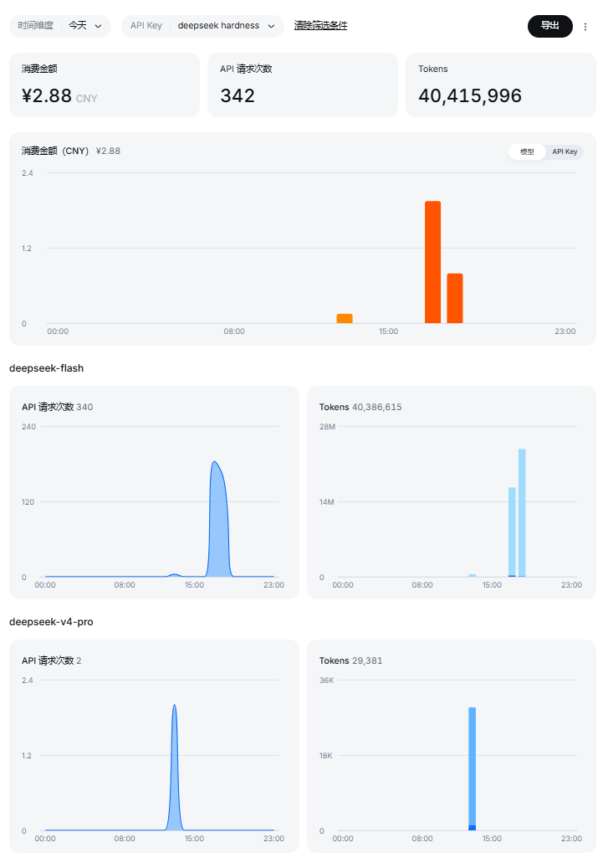This screenshot has height=868, width=603.
Task: Click the 导出 export button
Action: 549,25
